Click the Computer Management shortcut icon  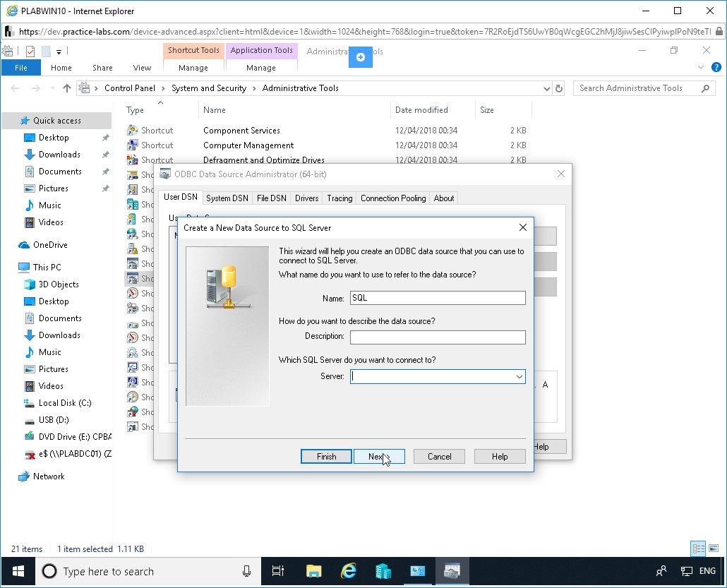(133, 145)
